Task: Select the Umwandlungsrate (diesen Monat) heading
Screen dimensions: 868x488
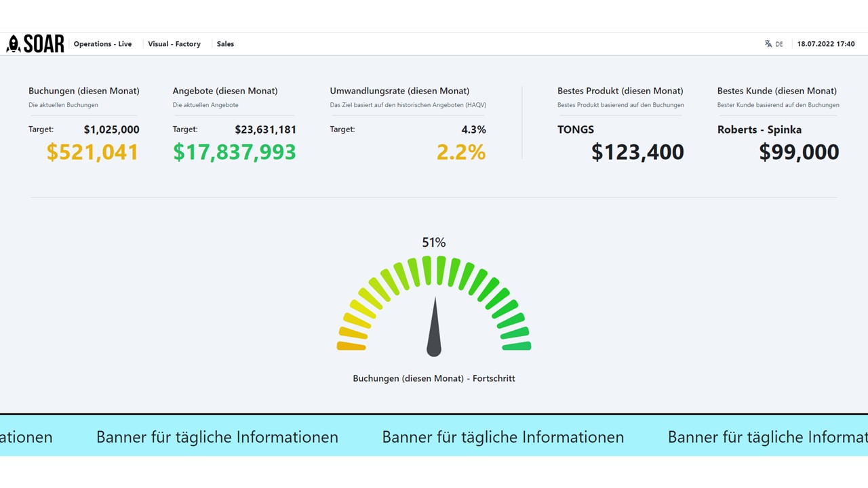Action: coord(399,91)
